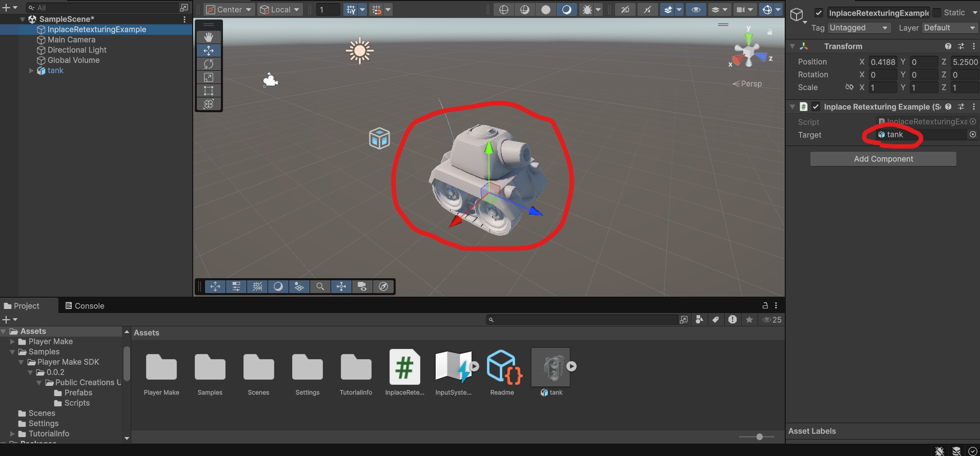980x456 pixels.
Task: Select the Rect transform tool
Action: [209, 91]
